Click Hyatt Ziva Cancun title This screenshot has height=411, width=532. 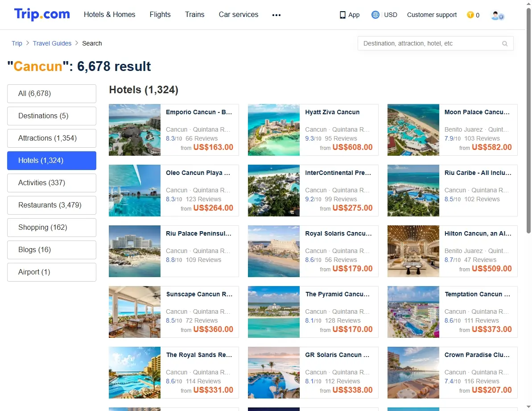tap(332, 112)
